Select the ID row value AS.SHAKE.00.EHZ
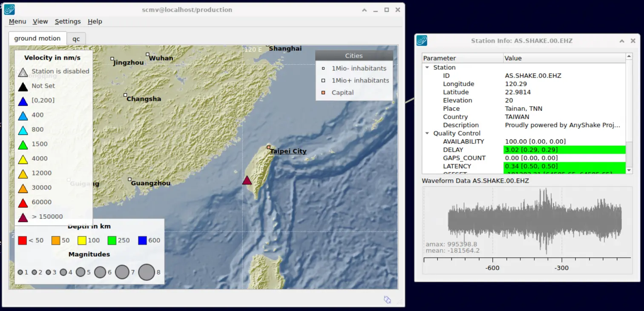The width and height of the screenshot is (644, 311). [533, 76]
